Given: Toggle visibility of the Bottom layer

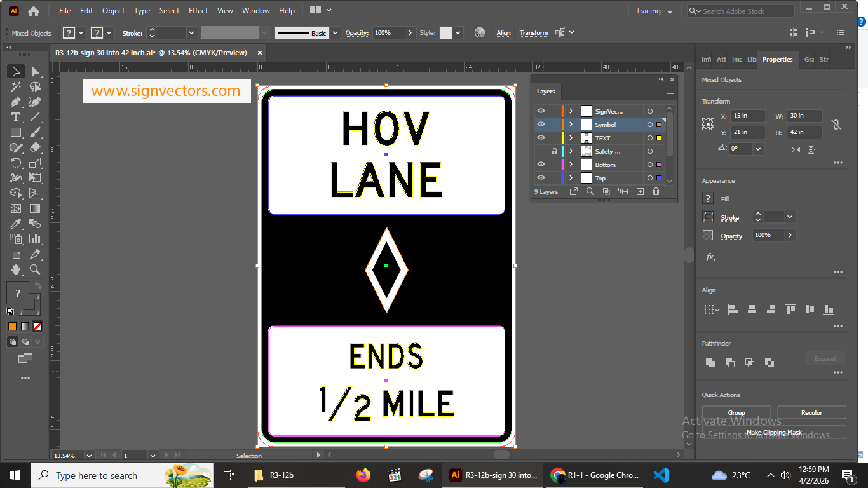Looking at the screenshot, I should (x=541, y=165).
